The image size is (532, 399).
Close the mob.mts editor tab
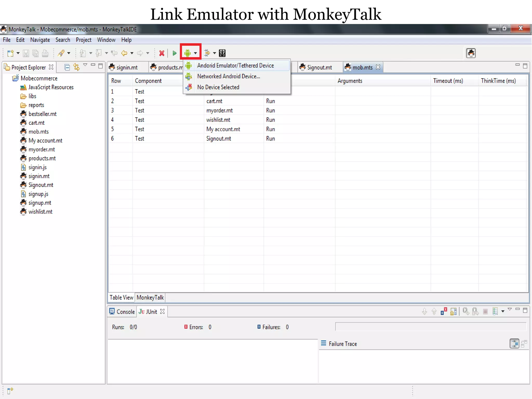pyautogui.click(x=378, y=67)
